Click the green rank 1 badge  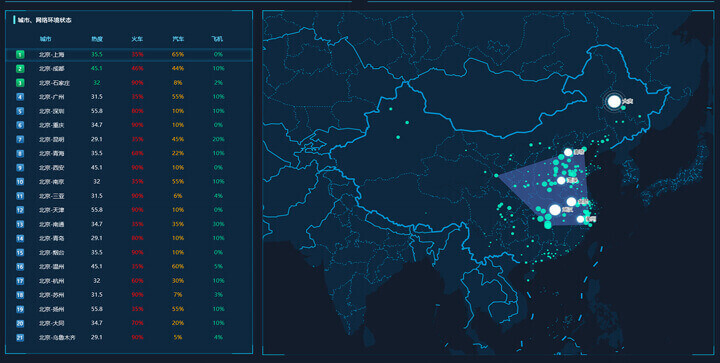[20, 55]
